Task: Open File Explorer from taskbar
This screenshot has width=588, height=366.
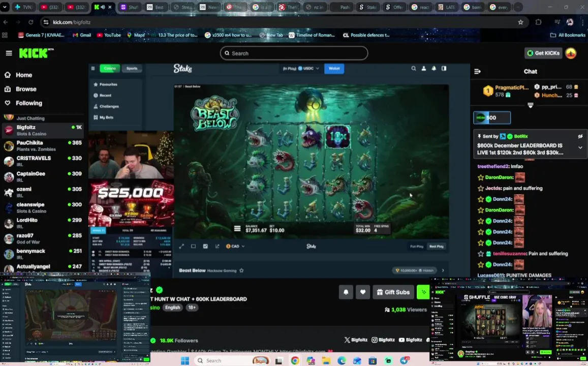Action: 326,361
